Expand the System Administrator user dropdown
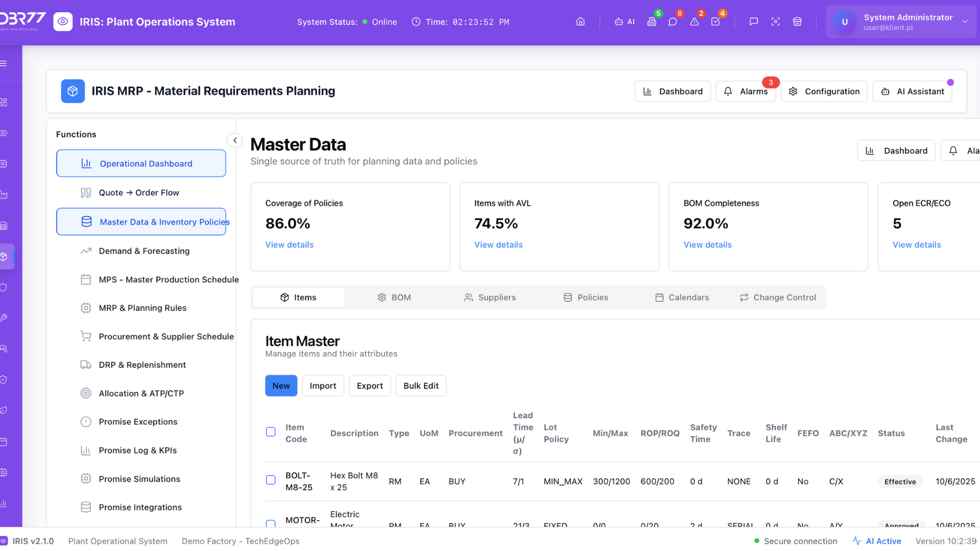The image size is (980, 551). pos(965,22)
